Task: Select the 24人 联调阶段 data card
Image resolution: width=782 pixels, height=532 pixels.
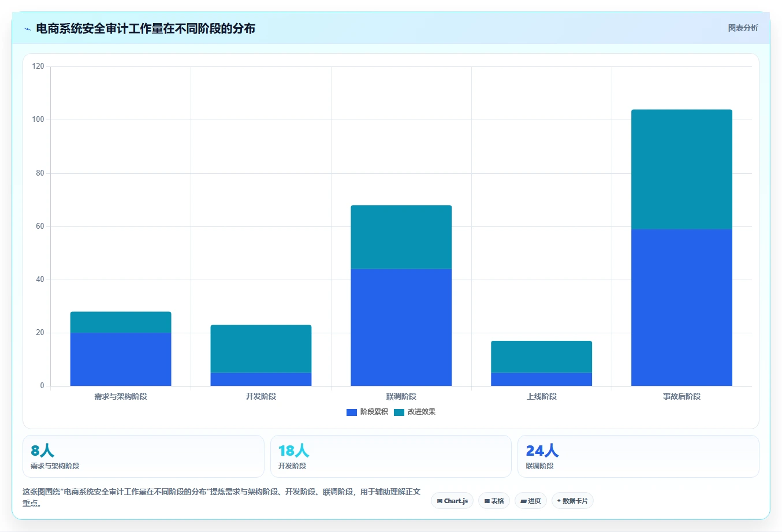Action: click(x=638, y=456)
